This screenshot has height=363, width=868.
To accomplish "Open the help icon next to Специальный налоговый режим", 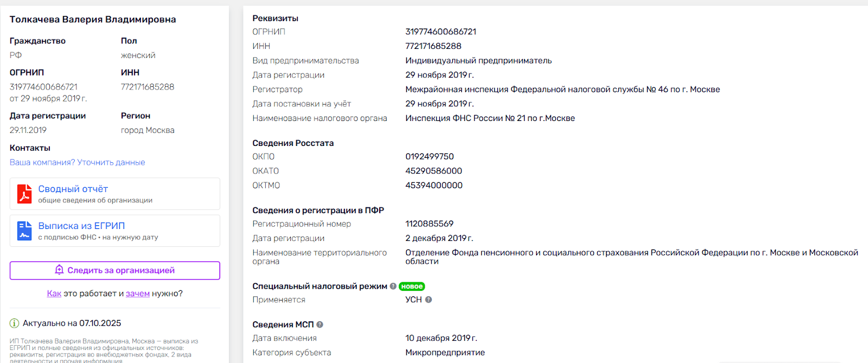I will pyautogui.click(x=393, y=286).
